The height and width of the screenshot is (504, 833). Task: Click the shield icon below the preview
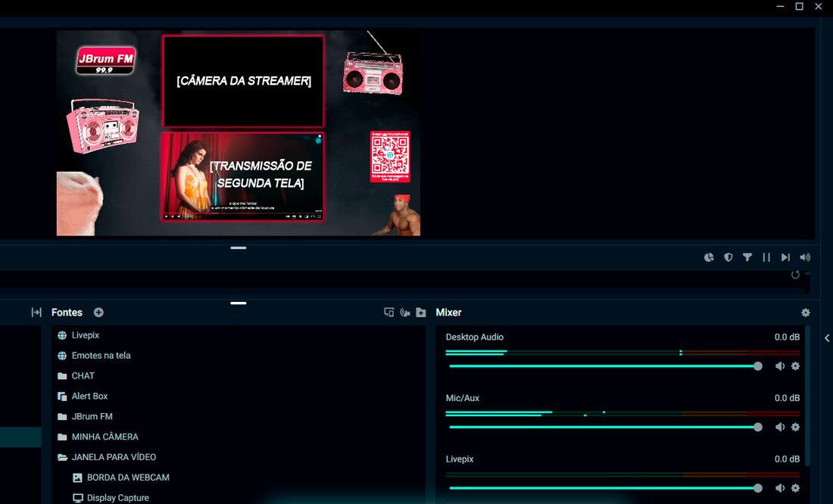pos(728,257)
